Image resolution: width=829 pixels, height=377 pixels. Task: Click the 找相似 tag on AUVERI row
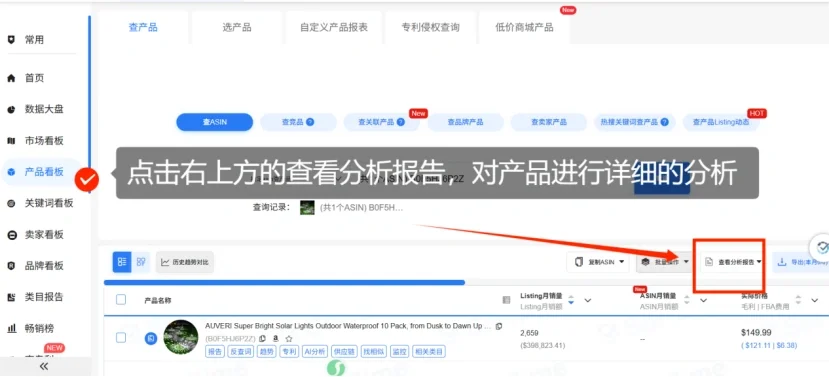pyautogui.click(x=374, y=352)
